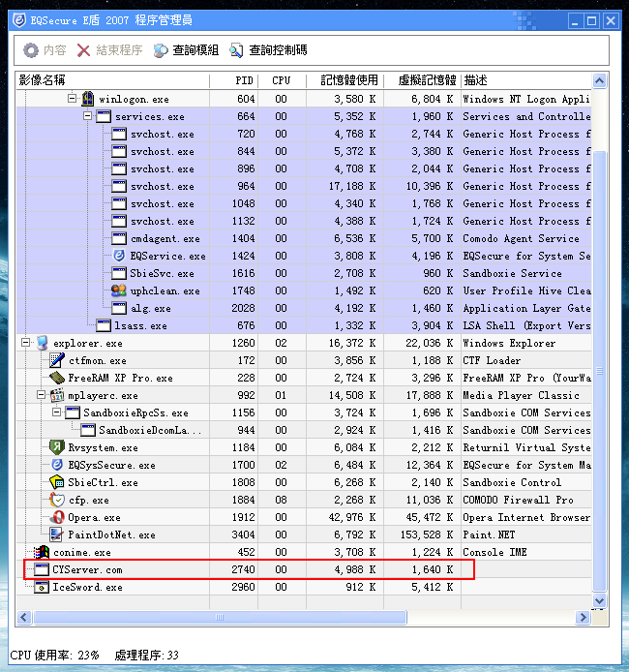Click the CYServer.com window icon

pyautogui.click(x=42, y=569)
